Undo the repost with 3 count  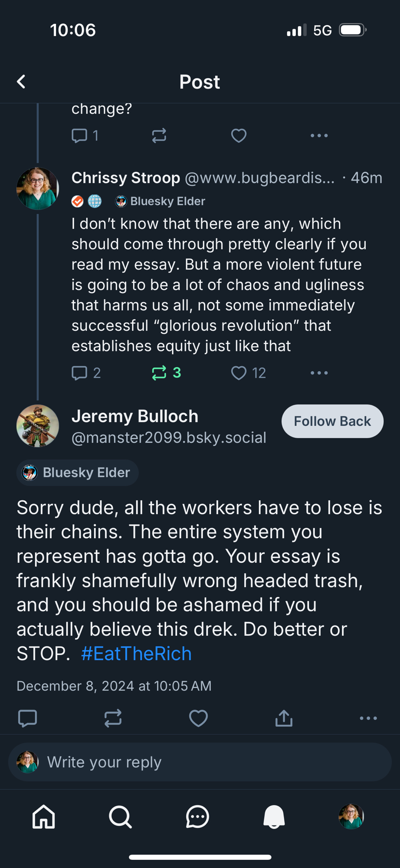point(159,373)
